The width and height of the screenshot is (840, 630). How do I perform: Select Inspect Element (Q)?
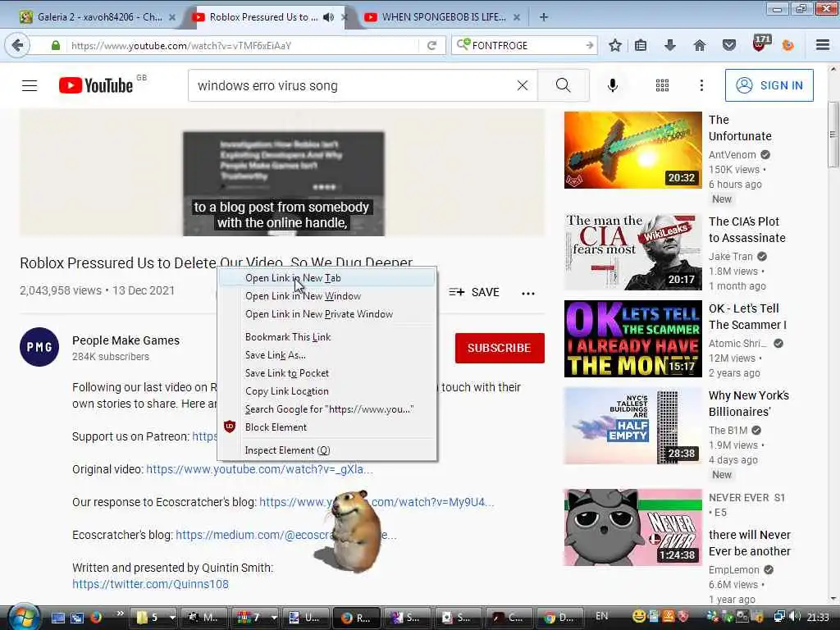327,450
